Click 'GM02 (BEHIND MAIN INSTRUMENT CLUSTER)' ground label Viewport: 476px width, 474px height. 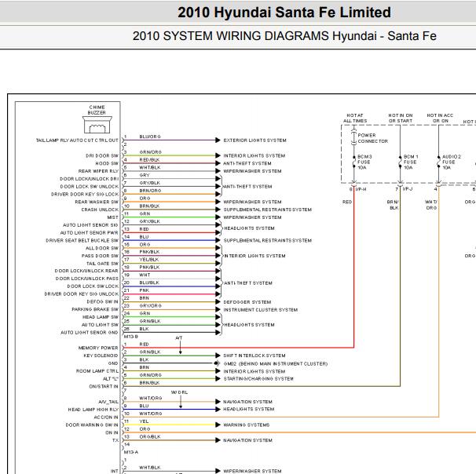coord(276,363)
